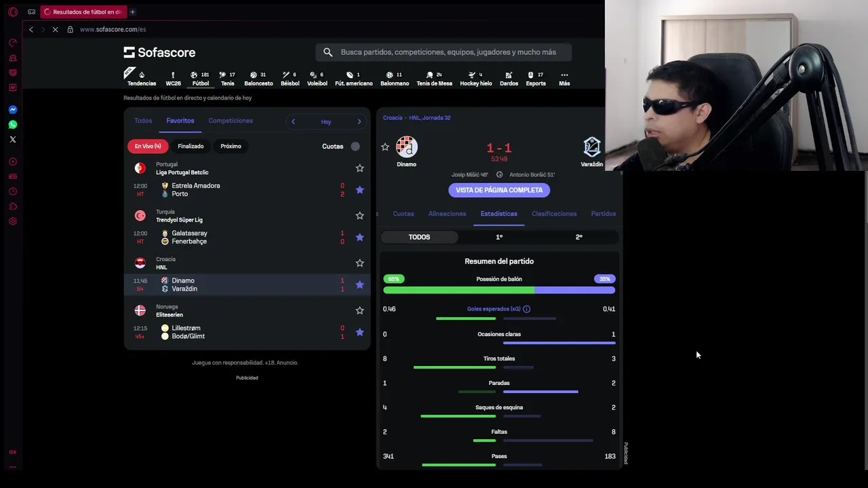The image size is (868, 488).
Task: Click the search magnifier icon
Action: point(328,52)
